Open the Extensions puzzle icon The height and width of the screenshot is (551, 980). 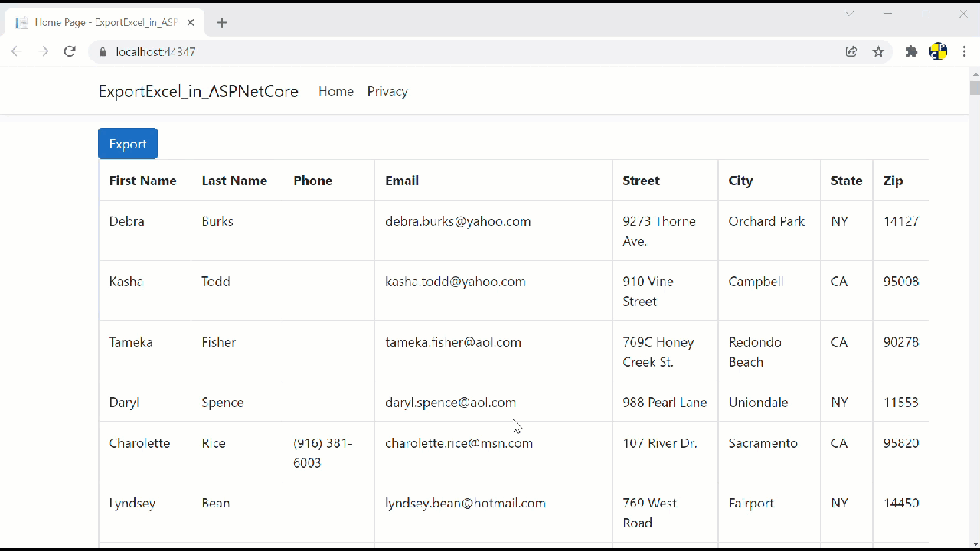point(911,52)
